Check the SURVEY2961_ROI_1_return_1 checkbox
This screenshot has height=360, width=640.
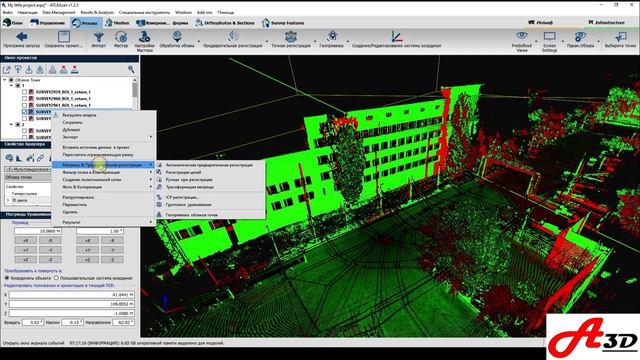pyautogui.click(x=24, y=105)
